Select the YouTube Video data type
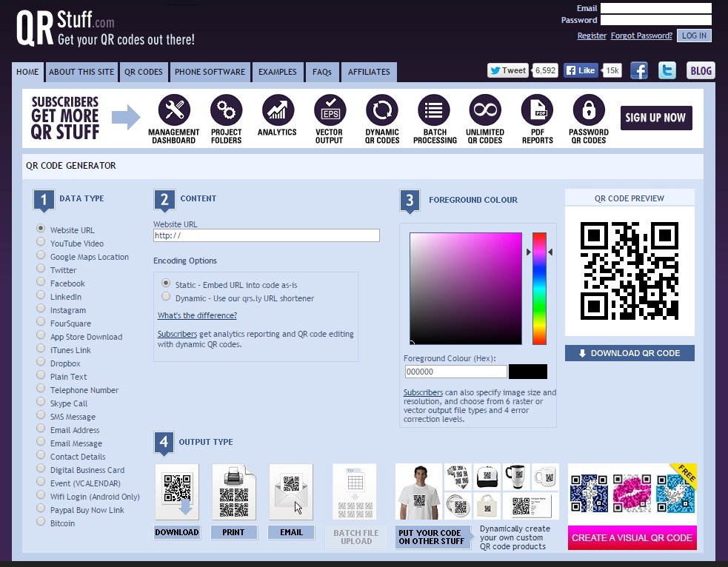The height and width of the screenshot is (567, 728). point(41,243)
